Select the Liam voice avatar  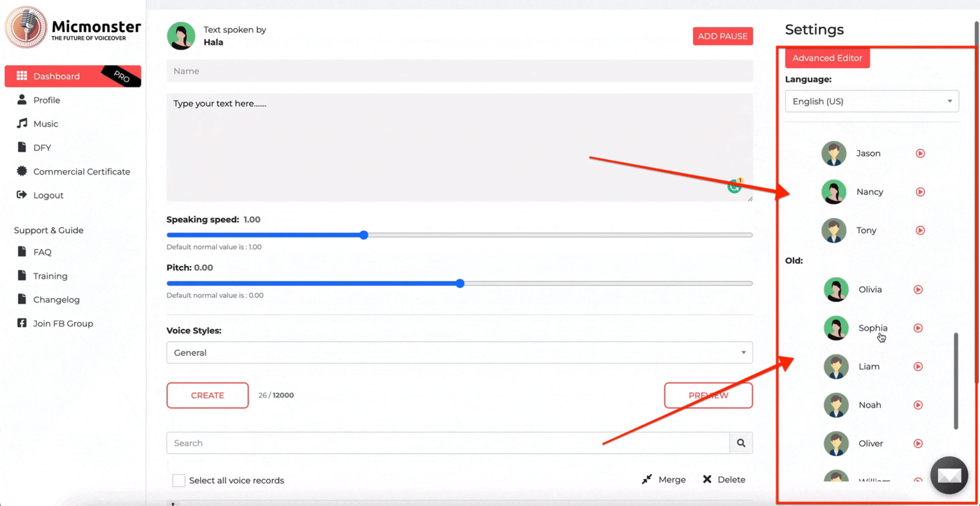836,367
